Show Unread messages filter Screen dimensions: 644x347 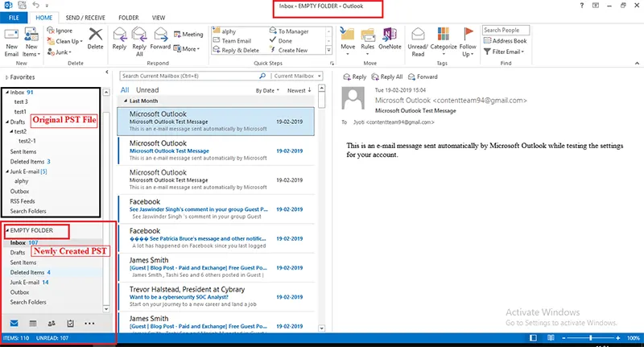click(x=147, y=90)
